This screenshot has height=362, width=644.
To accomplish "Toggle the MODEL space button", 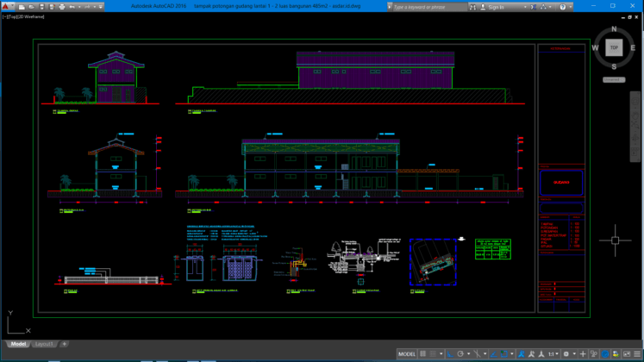I will tap(406, 354).
